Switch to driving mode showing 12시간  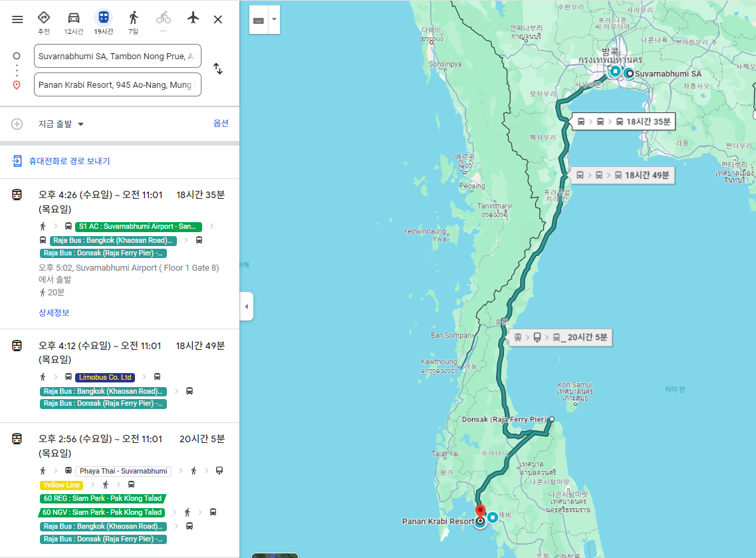pyautogui.click(x=74, y=23)
